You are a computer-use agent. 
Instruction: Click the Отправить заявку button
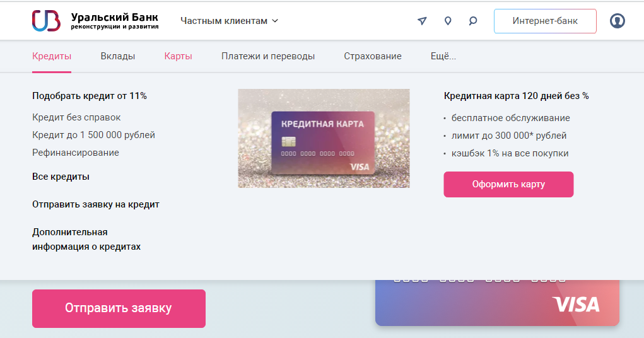[119, 308]
